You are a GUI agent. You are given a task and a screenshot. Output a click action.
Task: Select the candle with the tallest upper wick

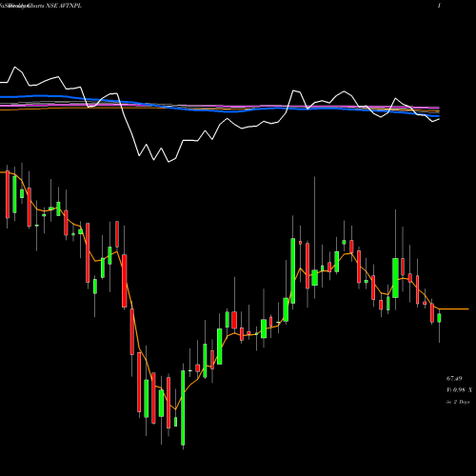coord(314,278)
